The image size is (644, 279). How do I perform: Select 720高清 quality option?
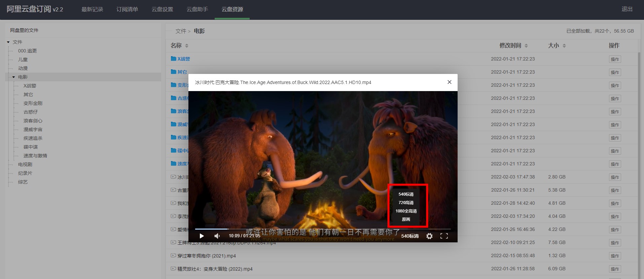tap(406, 203)
